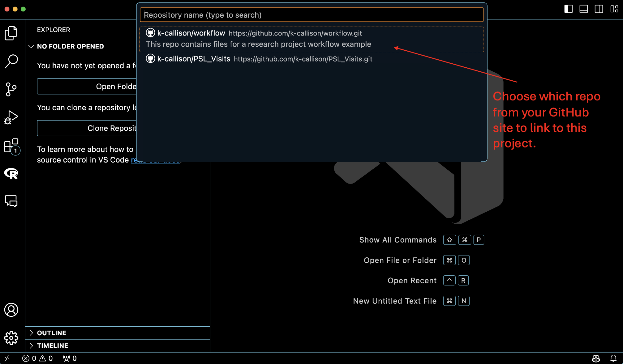Image resolution: width=623 pixels, height=364 pixels.
Task: Open the Explorer view in the activity bar
Action: [11, 33]
